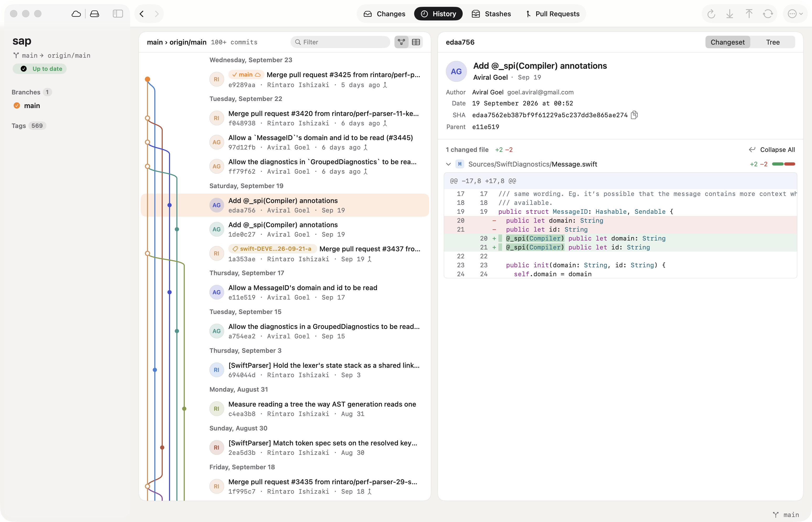Collapse the Message.swift file diff
812x522 pixels.
point(448,164)
